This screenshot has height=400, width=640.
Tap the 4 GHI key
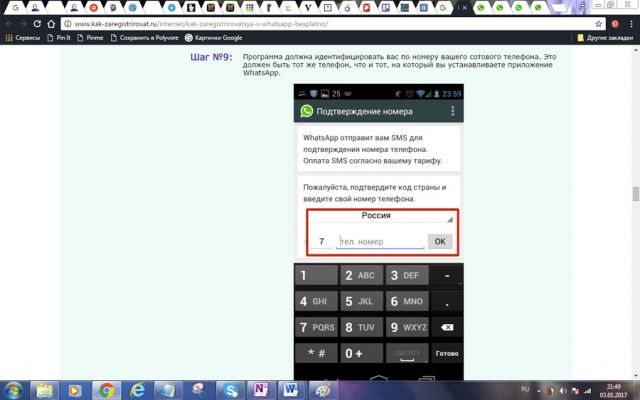(x=316, y=301)
